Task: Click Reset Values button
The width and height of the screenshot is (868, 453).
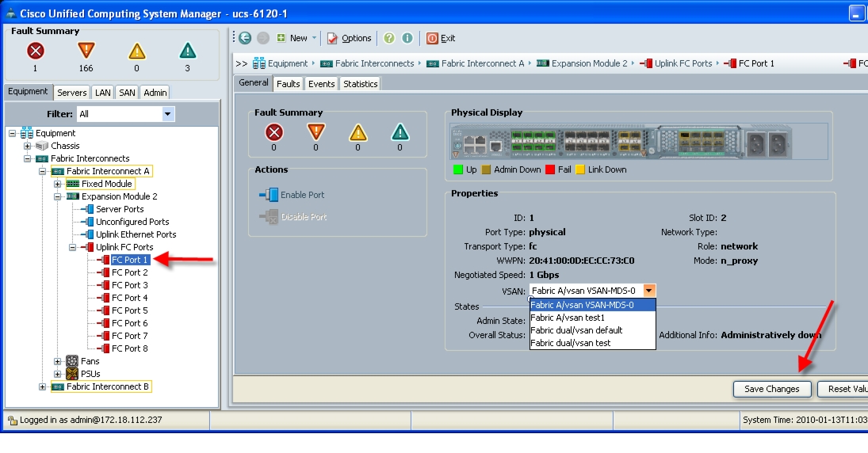Action: 843,390
